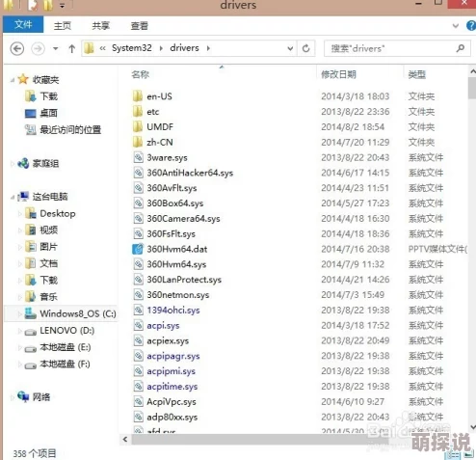
Task: Select LENOVO (D:) drive
Action: click(67, 330)
